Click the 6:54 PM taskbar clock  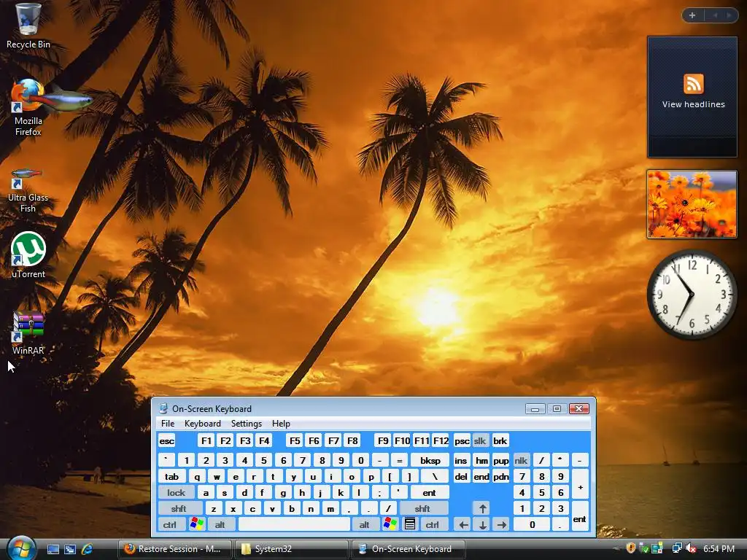point(719,548)
